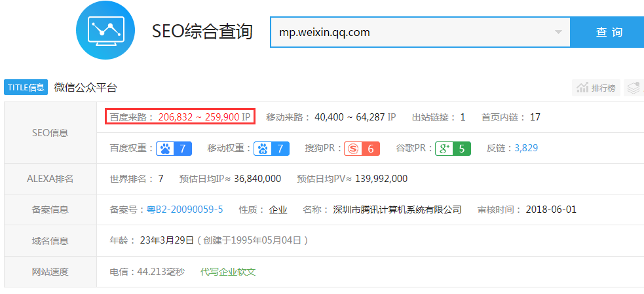Click the 预估日均PV 139,992,000 value
The image size is (644, 294).
381,179
